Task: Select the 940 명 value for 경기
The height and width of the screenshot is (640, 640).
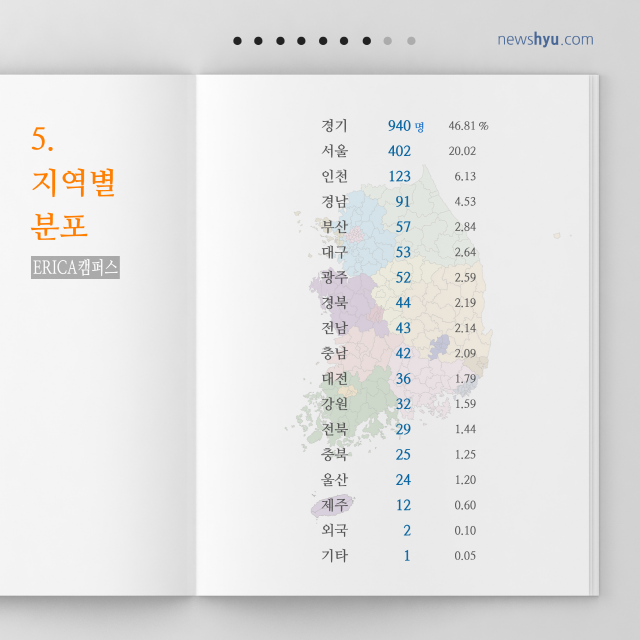Action: point(405,126)
